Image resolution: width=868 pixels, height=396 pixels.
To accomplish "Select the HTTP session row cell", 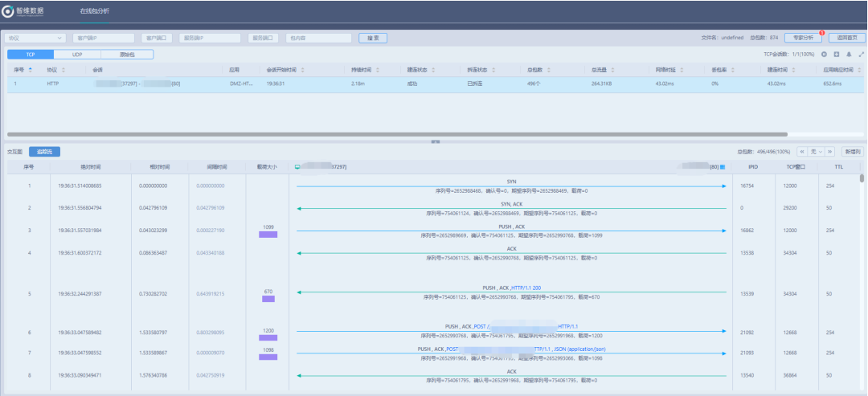I will 53,84.
